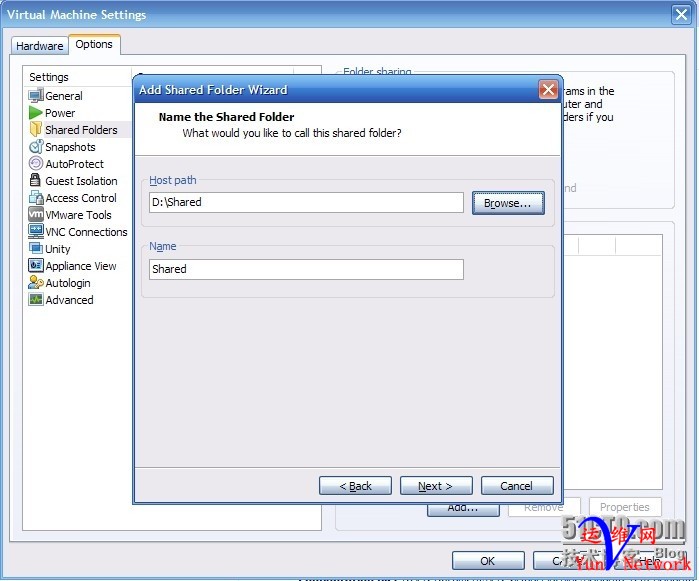
Task: Click the General monitor icon
Action: pos(36,96)
